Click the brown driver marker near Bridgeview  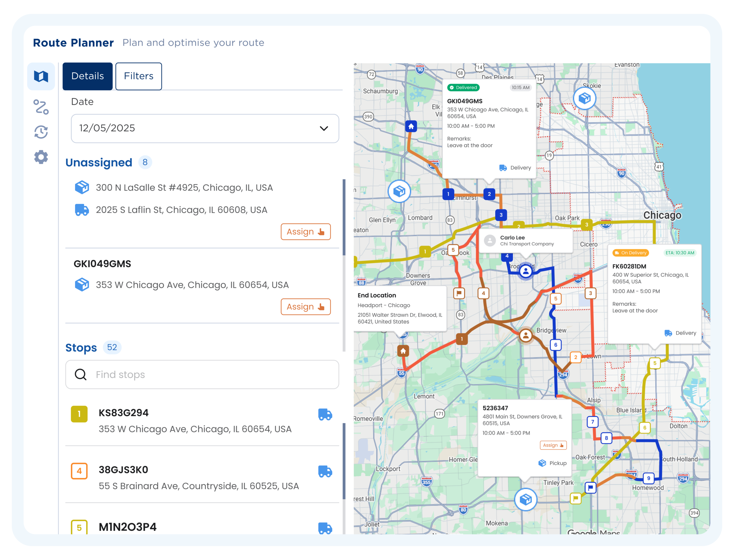pyautogui.click(x=526, y=335)
